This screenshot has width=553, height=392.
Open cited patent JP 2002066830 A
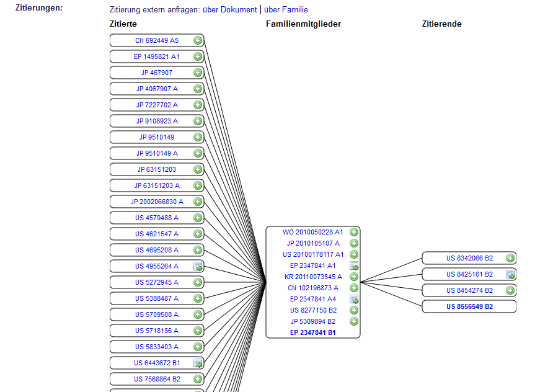157,202
